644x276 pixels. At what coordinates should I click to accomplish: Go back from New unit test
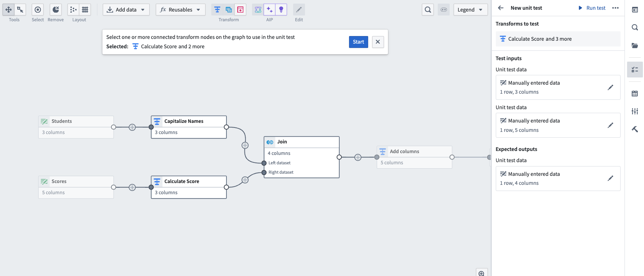pyautogui.click(x=501, y=8)
